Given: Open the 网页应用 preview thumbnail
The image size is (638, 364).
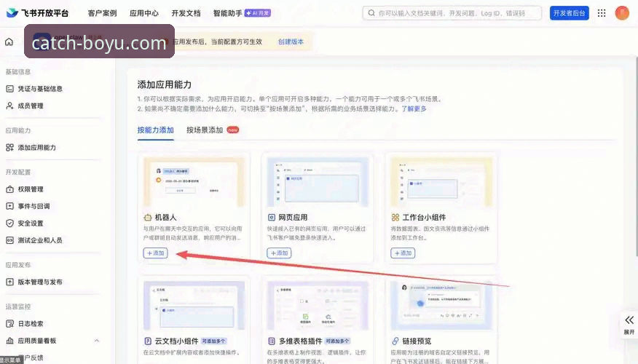Looking at the screenshot, I should (x=318, y=182).
